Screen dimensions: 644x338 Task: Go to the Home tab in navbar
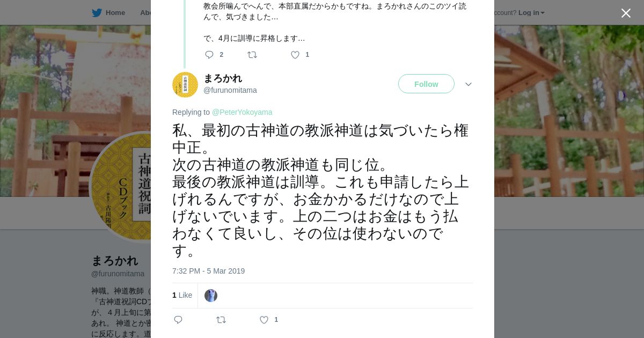(115, 13)
